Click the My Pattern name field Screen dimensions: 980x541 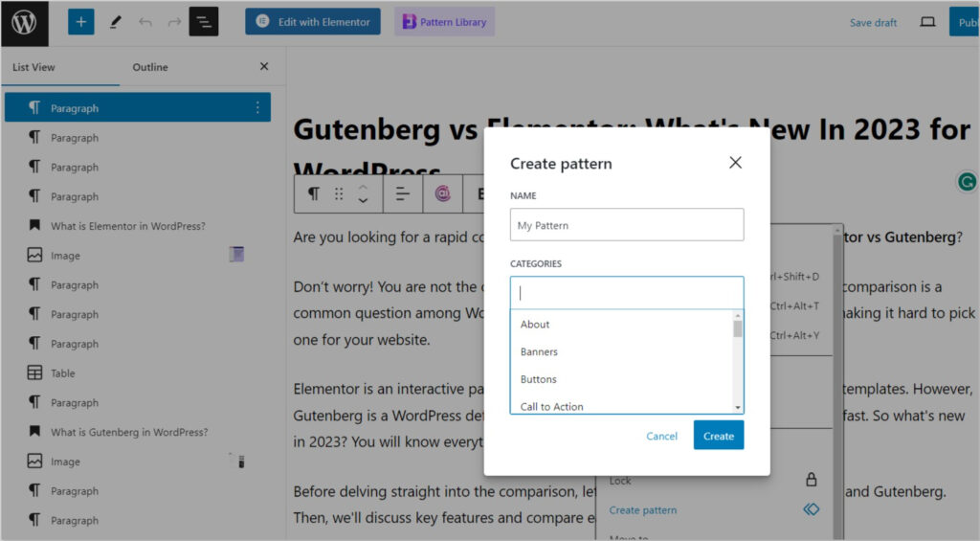click(627, 225)
